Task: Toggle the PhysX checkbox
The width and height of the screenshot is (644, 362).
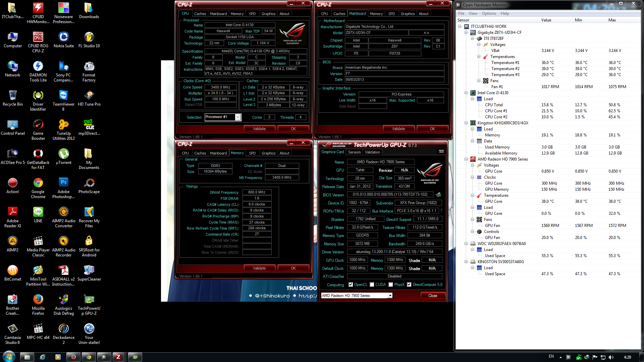Action: coord(391,285)
